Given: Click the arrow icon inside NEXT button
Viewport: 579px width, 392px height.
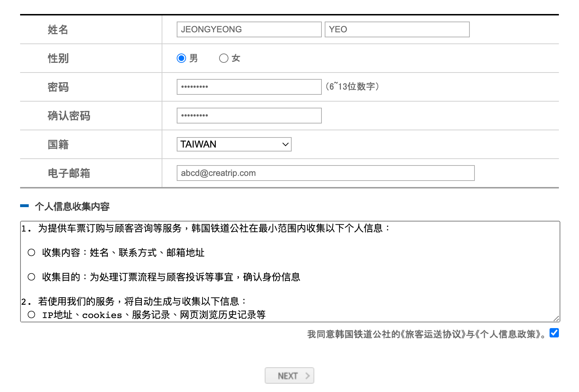Looking at the screenshot, I should [x=307, y=375].
